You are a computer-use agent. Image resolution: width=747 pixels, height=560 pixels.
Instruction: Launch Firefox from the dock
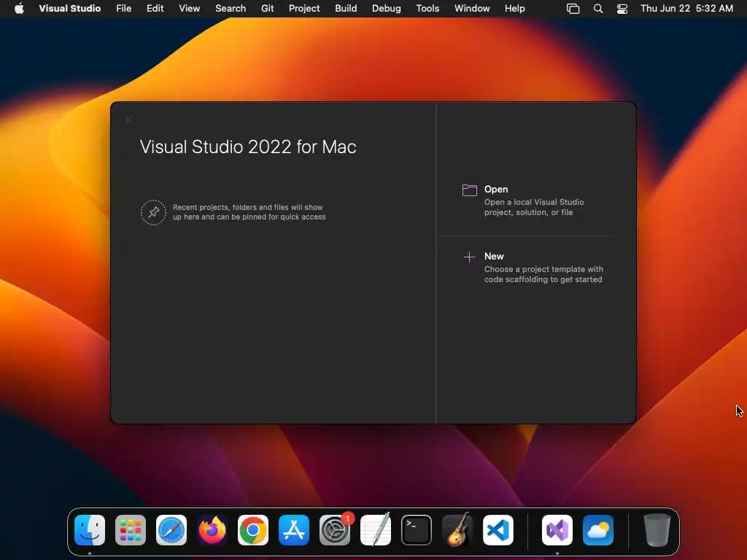pos(212,530)
